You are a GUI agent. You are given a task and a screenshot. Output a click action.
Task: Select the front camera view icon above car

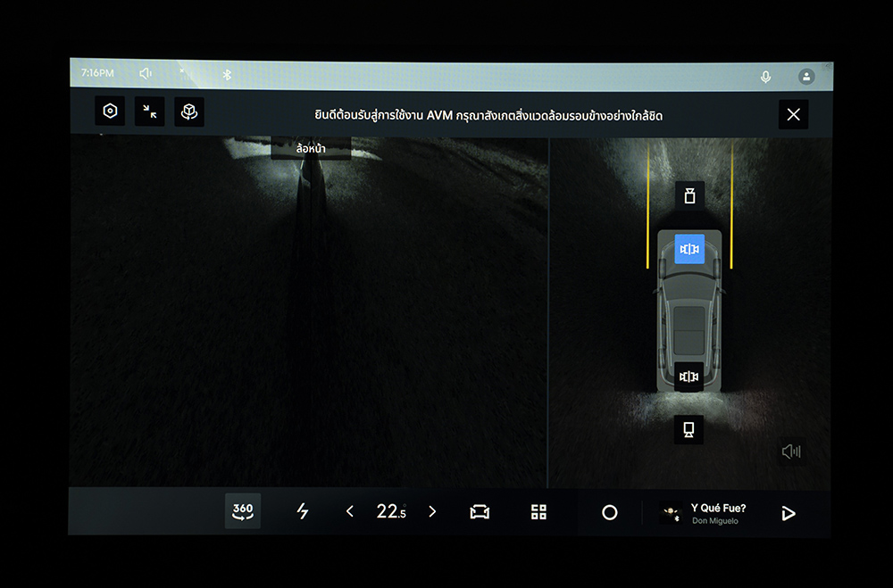(689, 196)
